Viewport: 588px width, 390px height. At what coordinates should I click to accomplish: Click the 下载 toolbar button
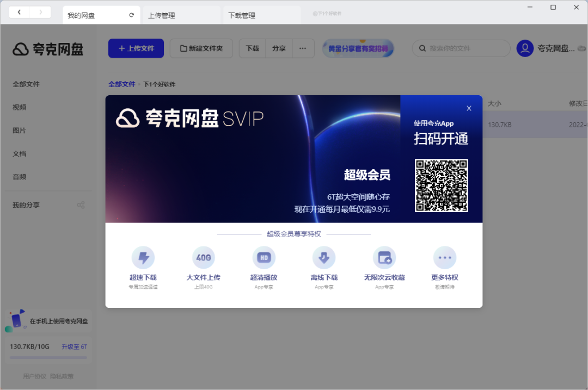[253, 48]
